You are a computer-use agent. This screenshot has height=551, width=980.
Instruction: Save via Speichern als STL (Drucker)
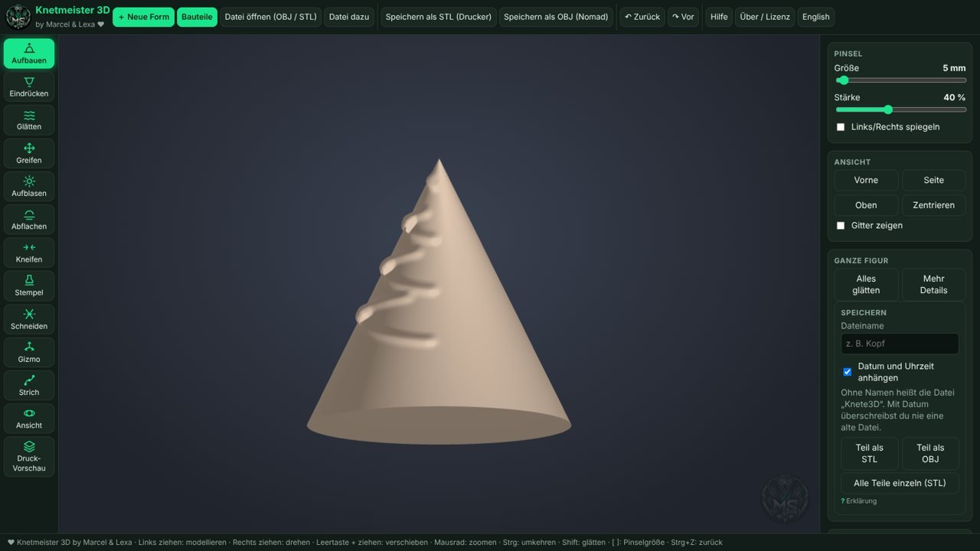[439, 17]
